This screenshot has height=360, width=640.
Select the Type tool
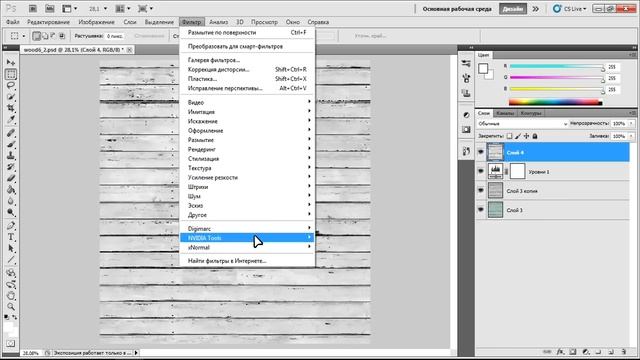[x=11, y=237]
